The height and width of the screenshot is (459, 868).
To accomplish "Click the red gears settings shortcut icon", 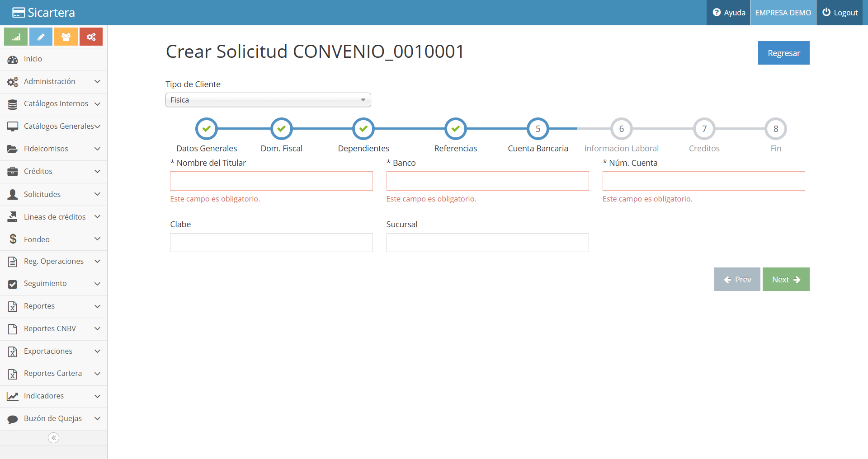I will (91, 37).
